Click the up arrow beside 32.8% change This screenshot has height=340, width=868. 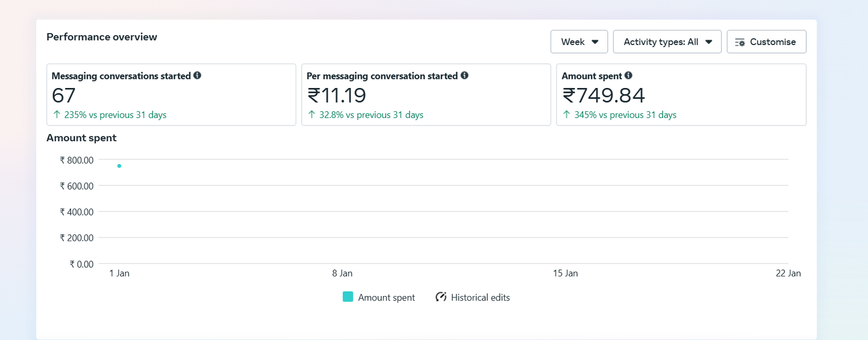311,115
